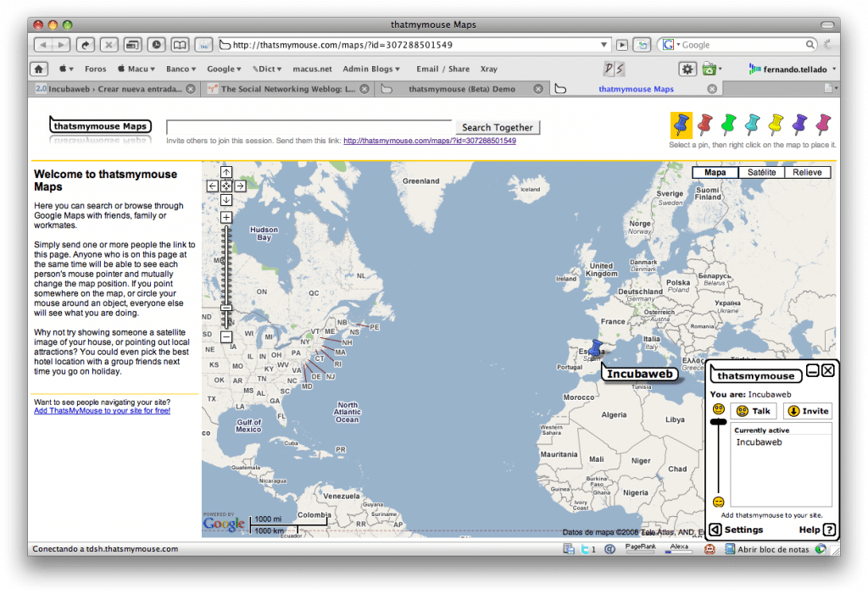Reload the page in the browser toolbar
The image size is (868, 594).
tap(86, 45)
